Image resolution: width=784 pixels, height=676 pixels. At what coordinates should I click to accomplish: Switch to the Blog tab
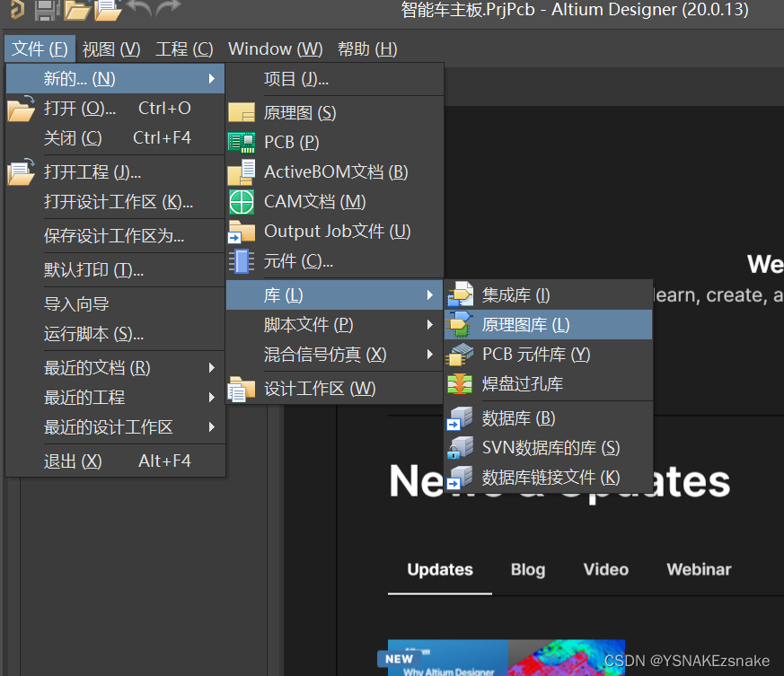528,570
